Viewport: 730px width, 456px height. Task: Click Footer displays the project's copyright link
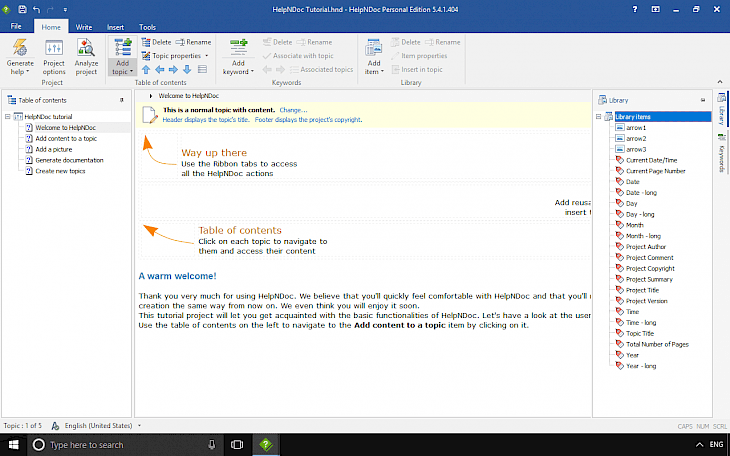point(308,120)
